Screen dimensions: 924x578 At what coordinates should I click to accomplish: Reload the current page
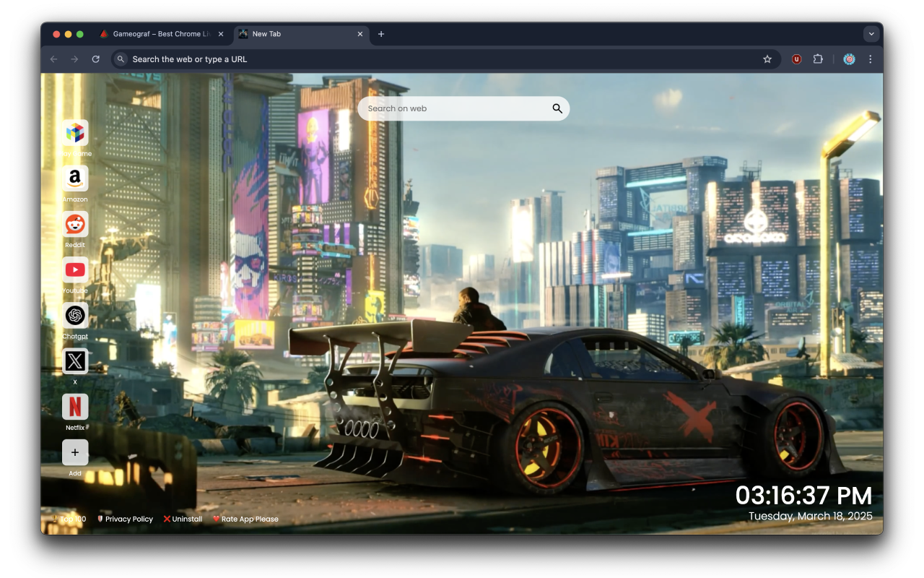(95, 59)
